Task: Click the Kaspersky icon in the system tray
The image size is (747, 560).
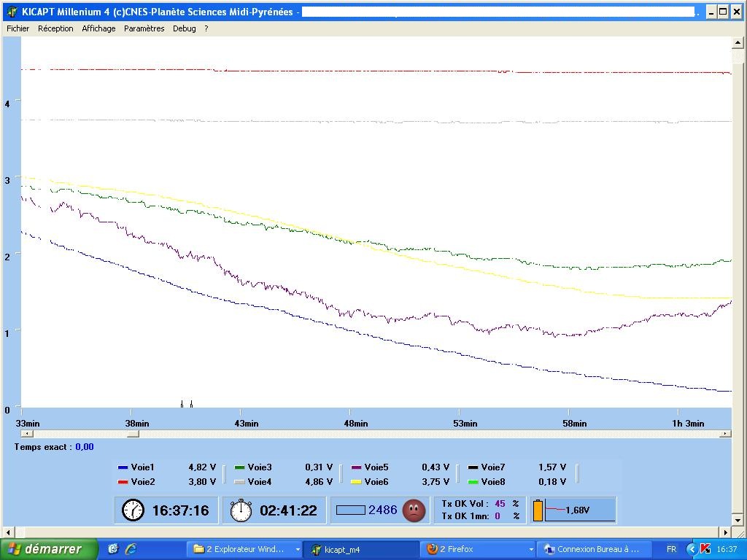Action: click(705, 549)
